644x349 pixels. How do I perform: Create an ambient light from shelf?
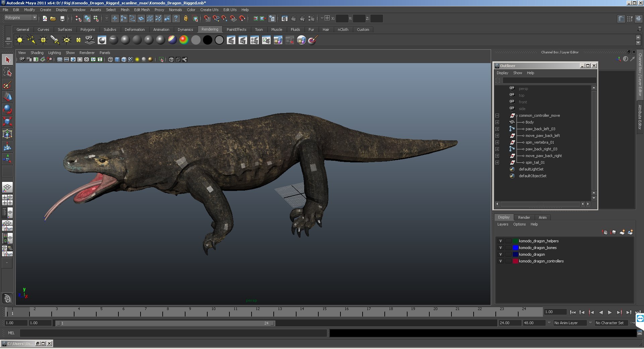click(x=20, y=40)
